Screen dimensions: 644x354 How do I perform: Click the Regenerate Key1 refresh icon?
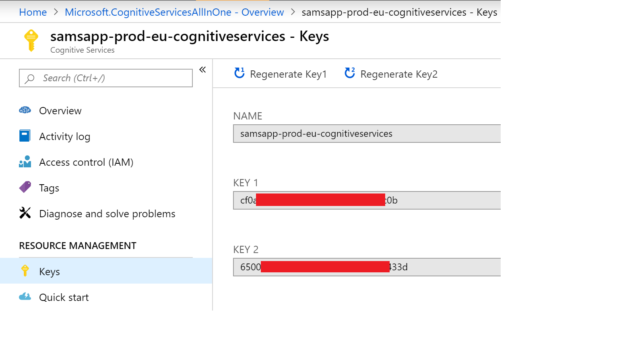coord(239,73)
